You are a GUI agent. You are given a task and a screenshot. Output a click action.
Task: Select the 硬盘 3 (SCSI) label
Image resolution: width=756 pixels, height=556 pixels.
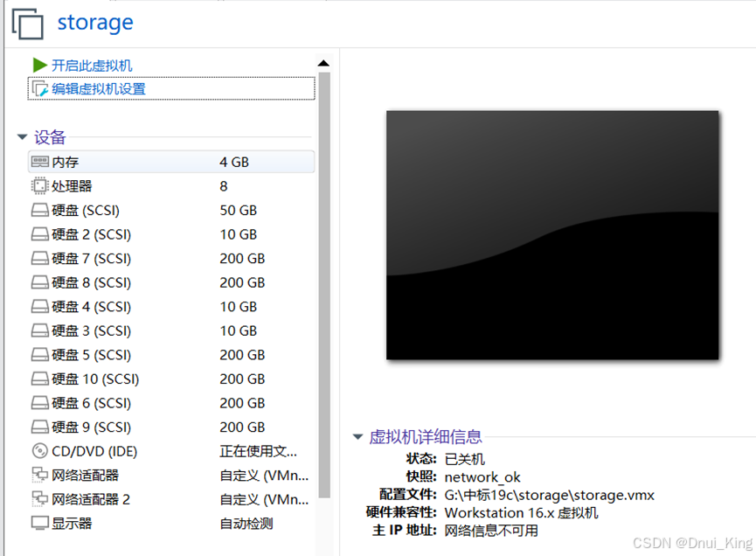pyautogui.click(x=91, y=330)
